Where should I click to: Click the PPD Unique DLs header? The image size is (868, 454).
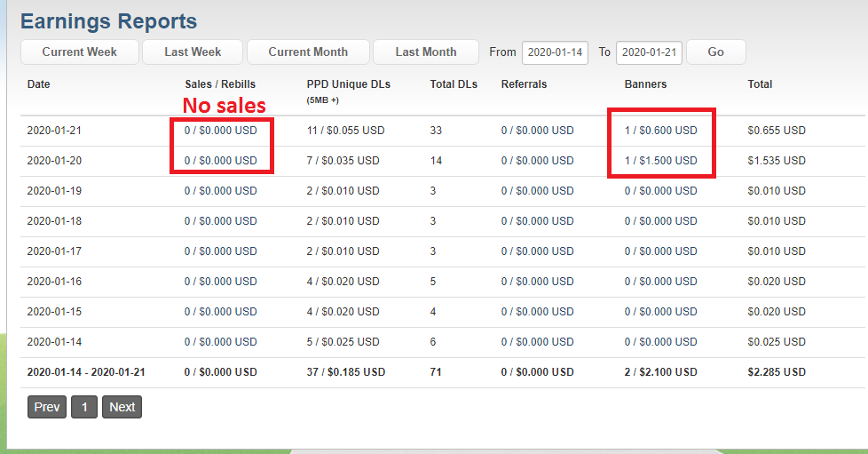point(348,84)
